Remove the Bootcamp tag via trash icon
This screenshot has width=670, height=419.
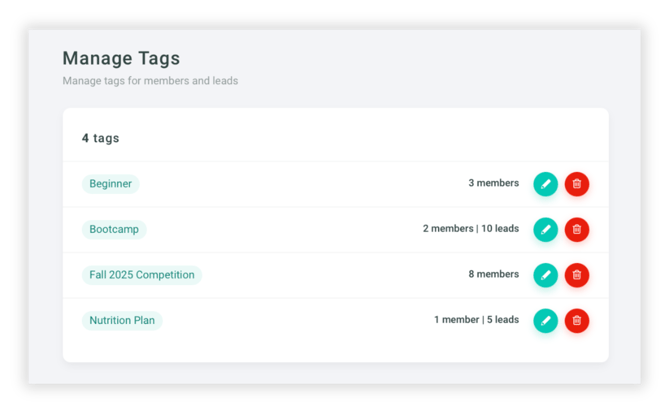(577, 229)
